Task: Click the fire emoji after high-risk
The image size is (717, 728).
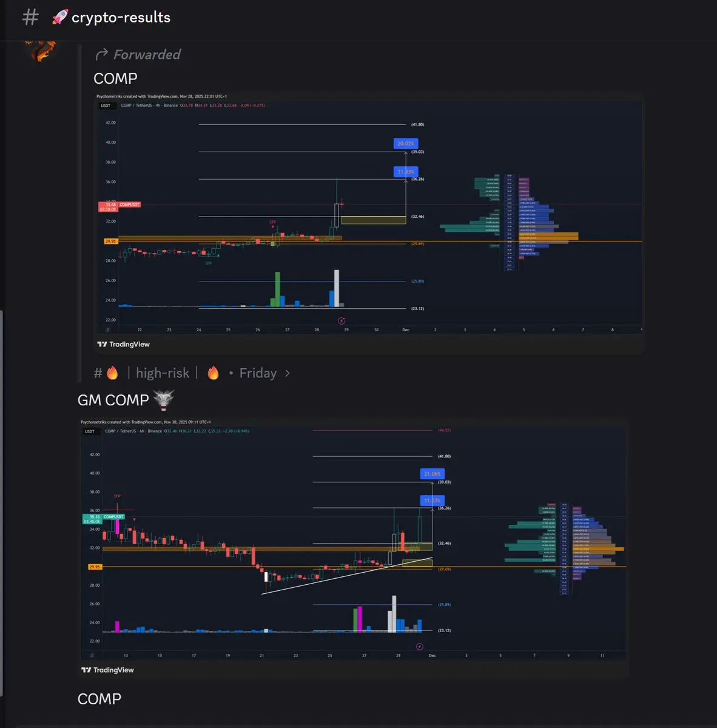Action: (x=213, y=372)
